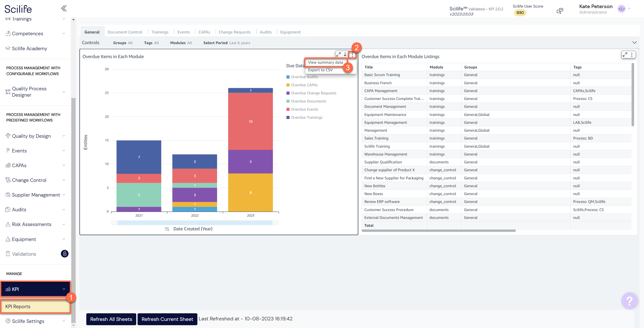This screenshot has height=328, width=644.
Task: Toggle Overdue CAPAs legend entry
Action: 302,85
